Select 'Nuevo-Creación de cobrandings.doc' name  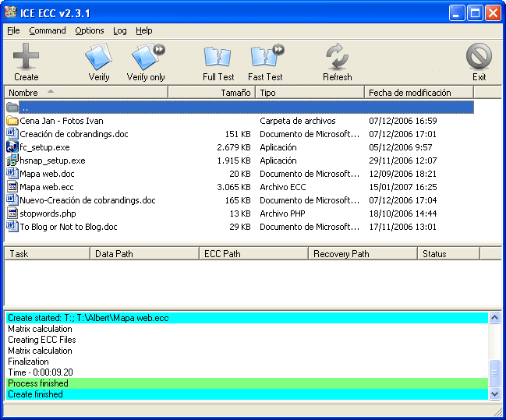(x=88, y=200)
